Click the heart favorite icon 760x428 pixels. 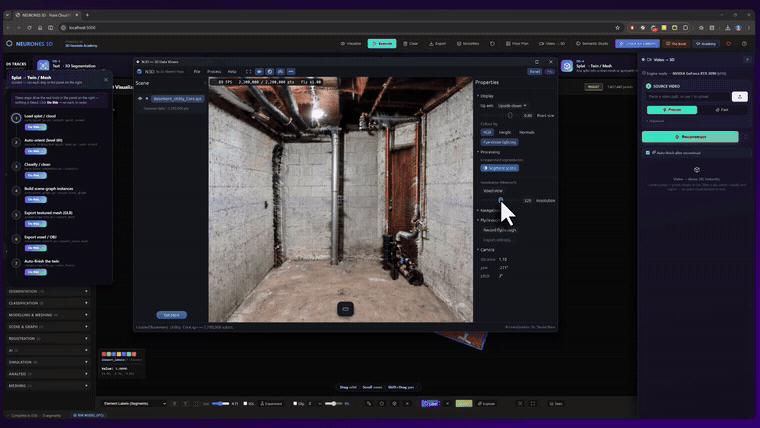[728, 44]
